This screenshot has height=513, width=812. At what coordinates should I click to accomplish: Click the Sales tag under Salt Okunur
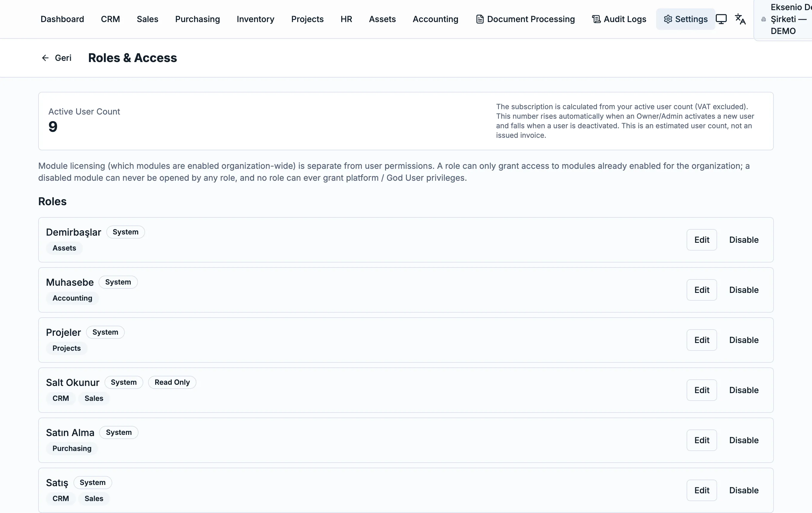(94, 398)
